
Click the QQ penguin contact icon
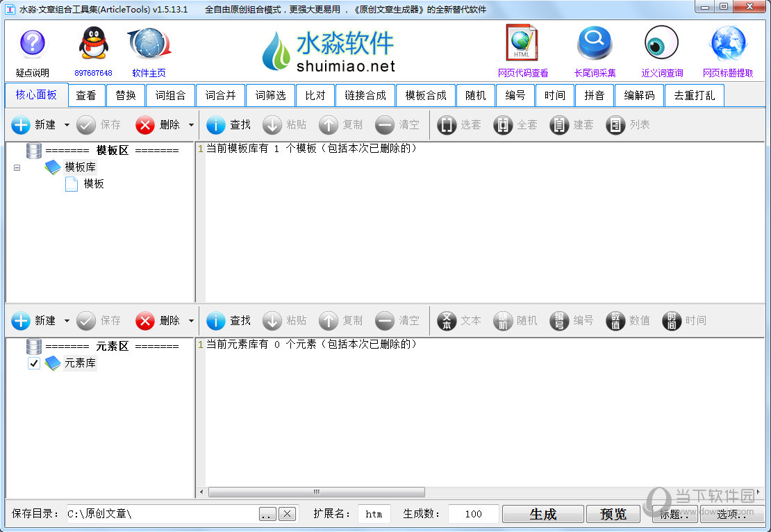tap(94, 44)
